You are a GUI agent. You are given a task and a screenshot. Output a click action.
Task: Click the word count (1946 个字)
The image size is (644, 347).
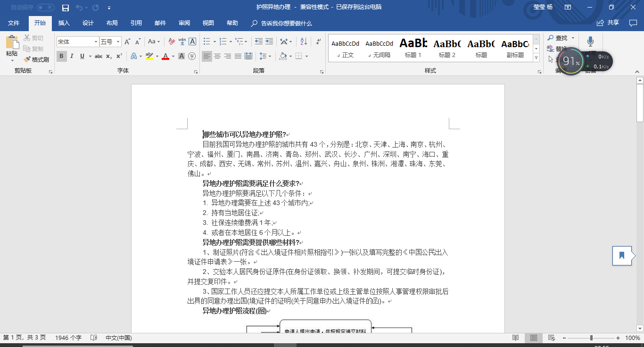pos(68,338)
